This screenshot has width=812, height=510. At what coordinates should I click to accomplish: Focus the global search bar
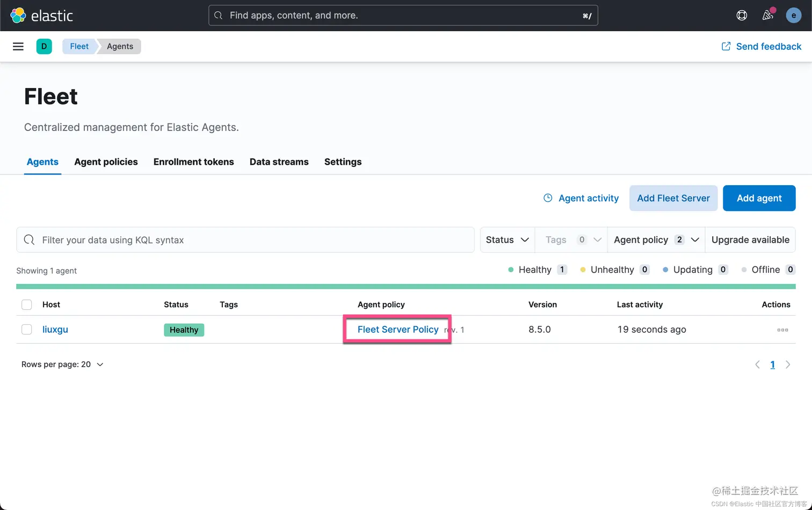[x=403, y=16]
